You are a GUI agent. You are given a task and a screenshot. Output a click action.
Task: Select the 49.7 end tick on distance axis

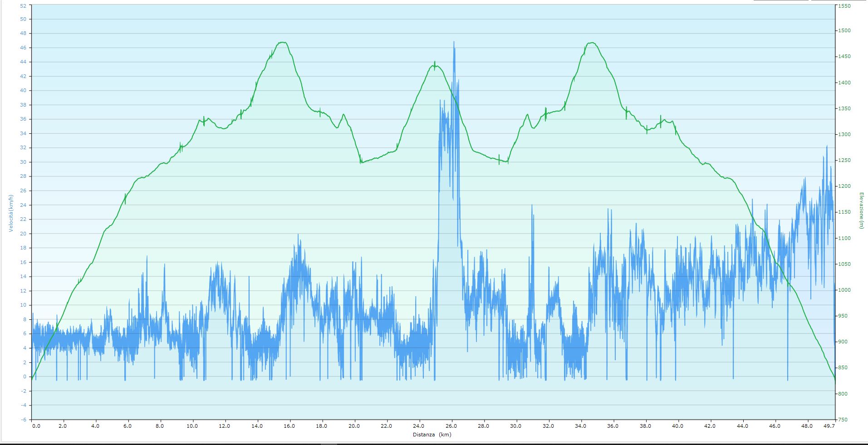tap(829, 426)
